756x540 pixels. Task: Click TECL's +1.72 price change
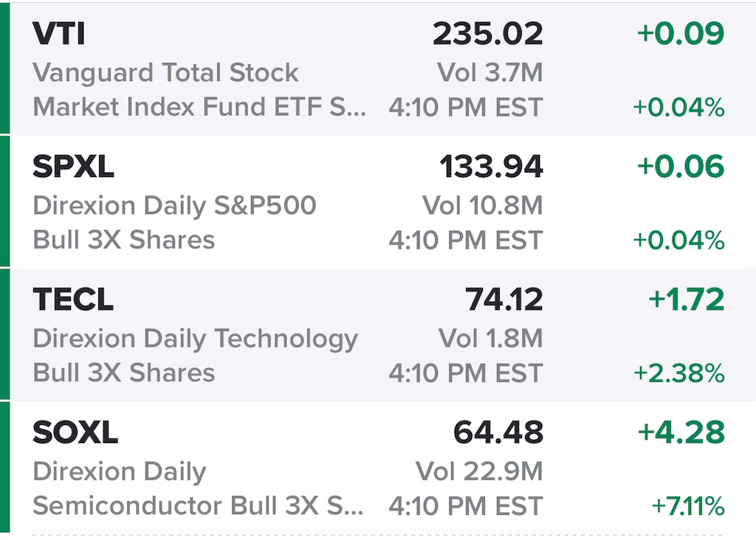click(x=686, y=300)
